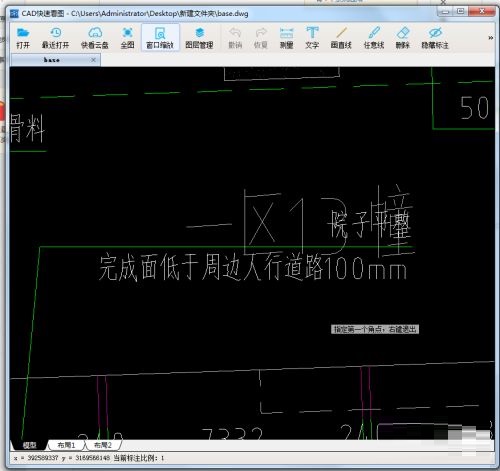
Task: Fit drawing with 全图 tool
Action: (127, 38)
